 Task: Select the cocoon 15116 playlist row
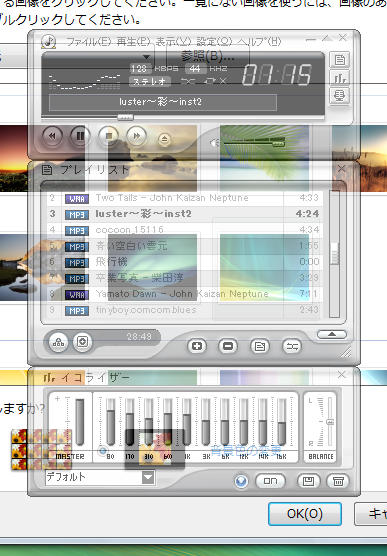pos(184,230)
